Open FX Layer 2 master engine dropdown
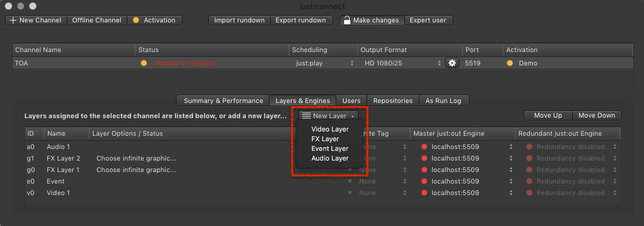Viewport: 644px width, 226px height. 467,158
